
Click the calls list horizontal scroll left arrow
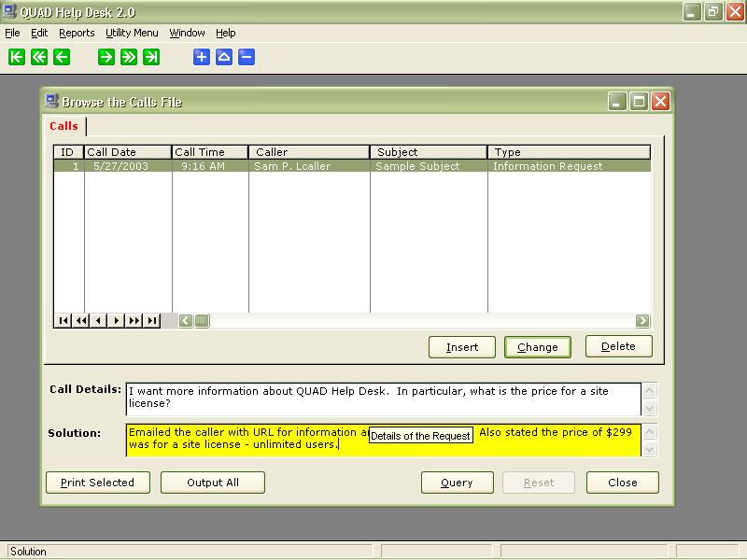pos(186,321)
